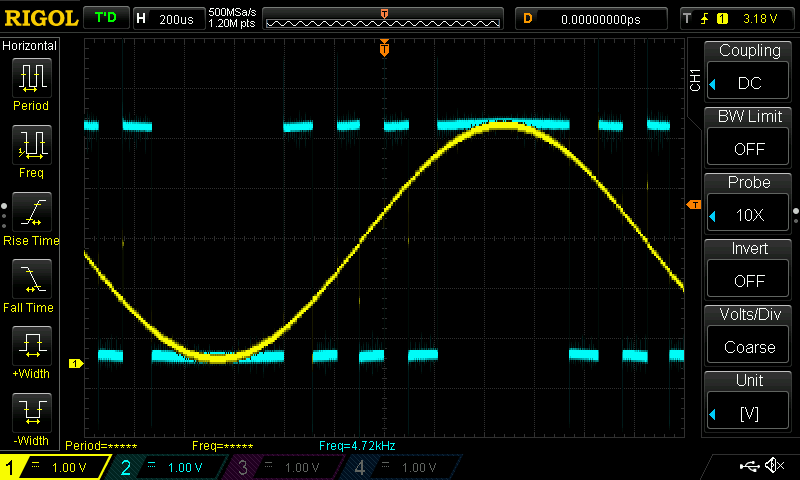
Task: Click the T'D trigger status label
Action: [104, 18]
